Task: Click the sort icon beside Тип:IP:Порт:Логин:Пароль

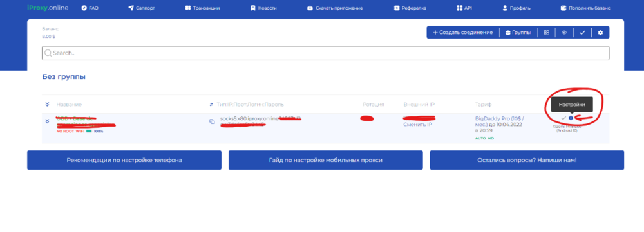Action: click(211, 105)
